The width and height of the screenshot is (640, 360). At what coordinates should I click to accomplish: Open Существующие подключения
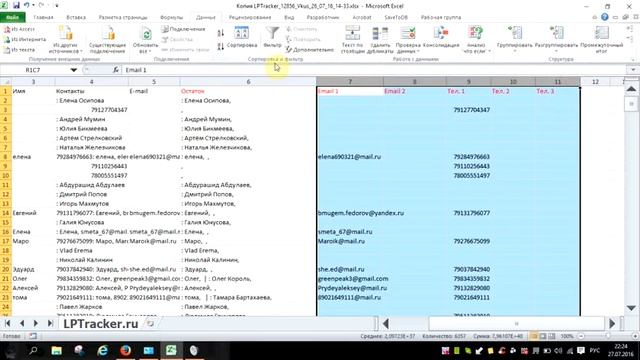(107, 40)
